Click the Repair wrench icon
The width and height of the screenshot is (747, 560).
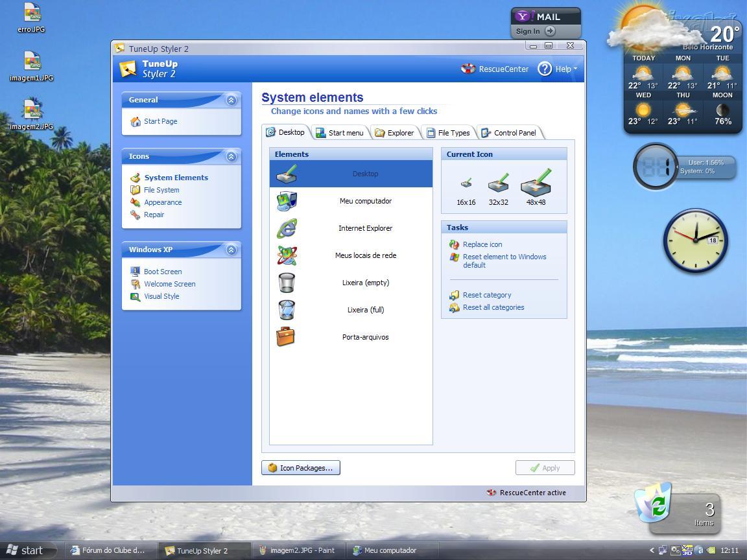(136, 215)
